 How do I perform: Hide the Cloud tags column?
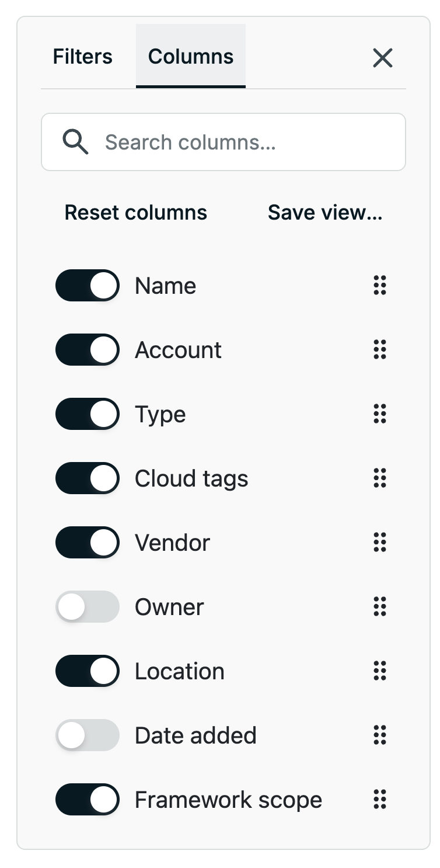[x=88, y=478]
